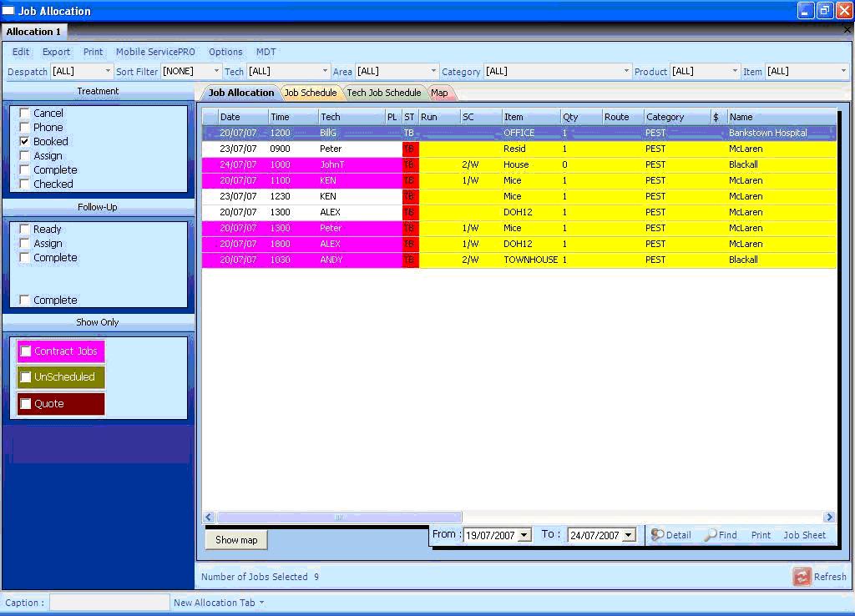Enable the Cancel treatment checkbox

point(25,114)
